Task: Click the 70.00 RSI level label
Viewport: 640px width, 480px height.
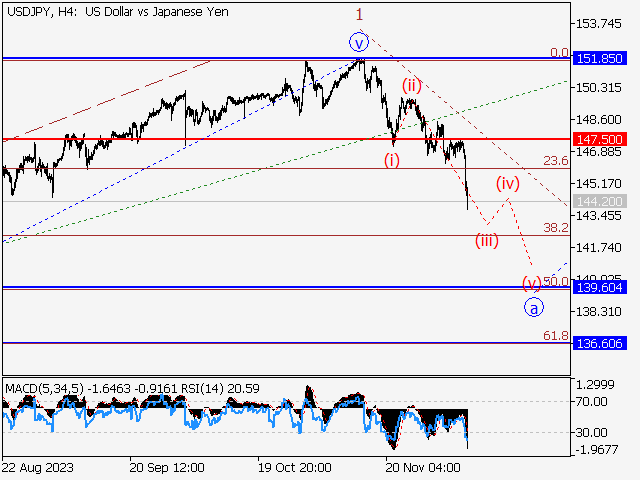Action: (x=591, y=402)
